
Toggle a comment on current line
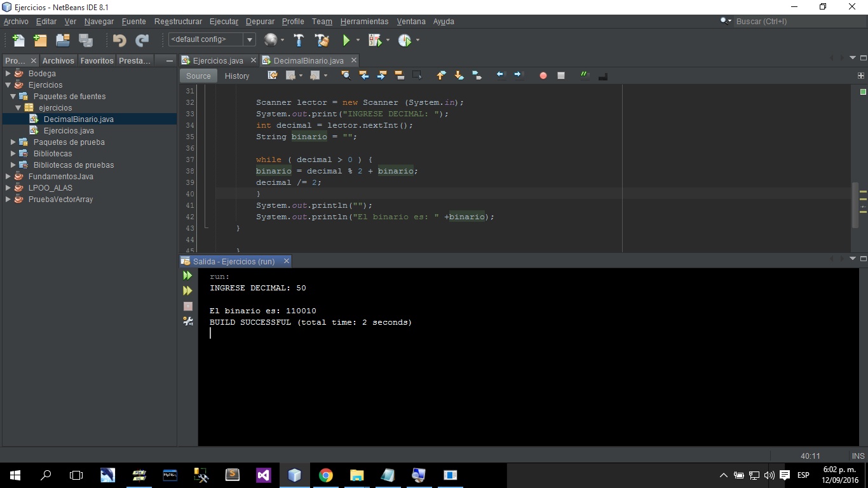[583, 76]
